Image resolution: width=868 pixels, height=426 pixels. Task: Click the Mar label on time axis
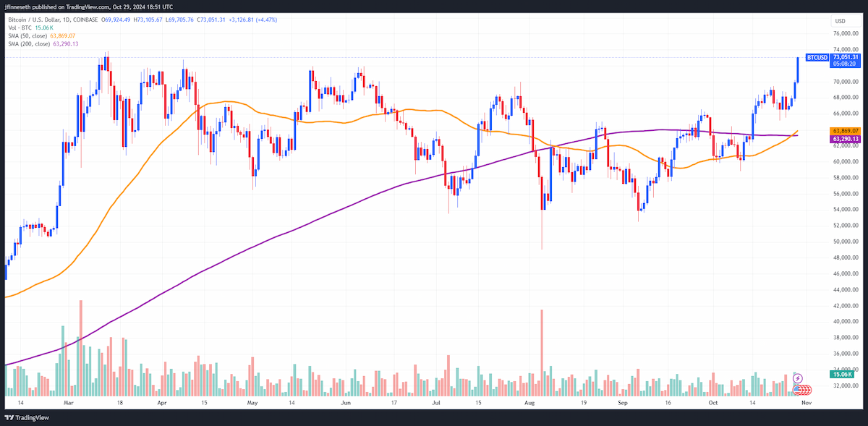(x=69, y=401)
